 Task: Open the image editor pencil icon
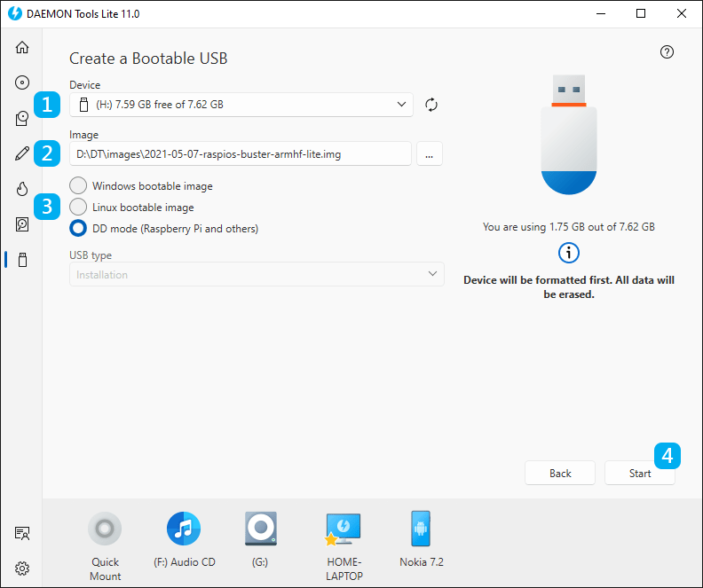coord(22,153)
